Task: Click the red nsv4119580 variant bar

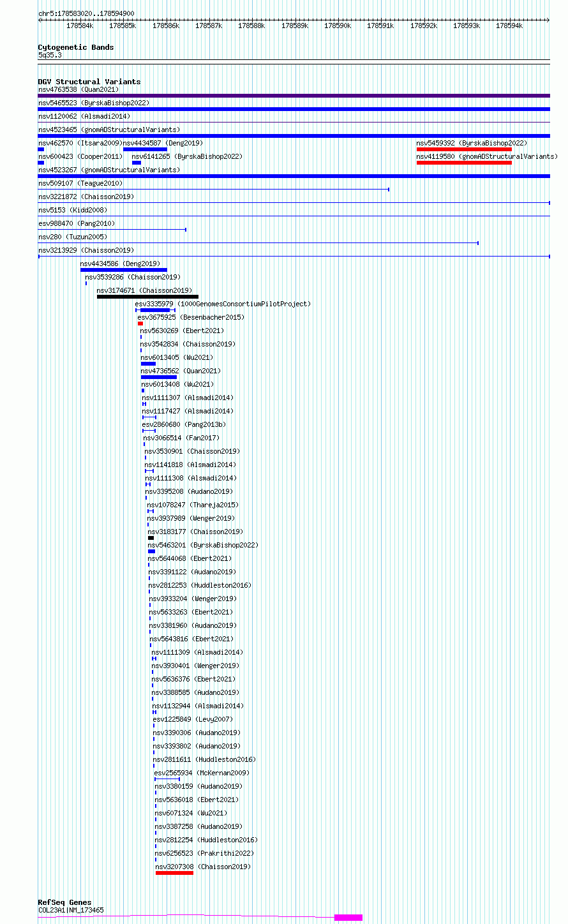Action: tap(464, 163)
